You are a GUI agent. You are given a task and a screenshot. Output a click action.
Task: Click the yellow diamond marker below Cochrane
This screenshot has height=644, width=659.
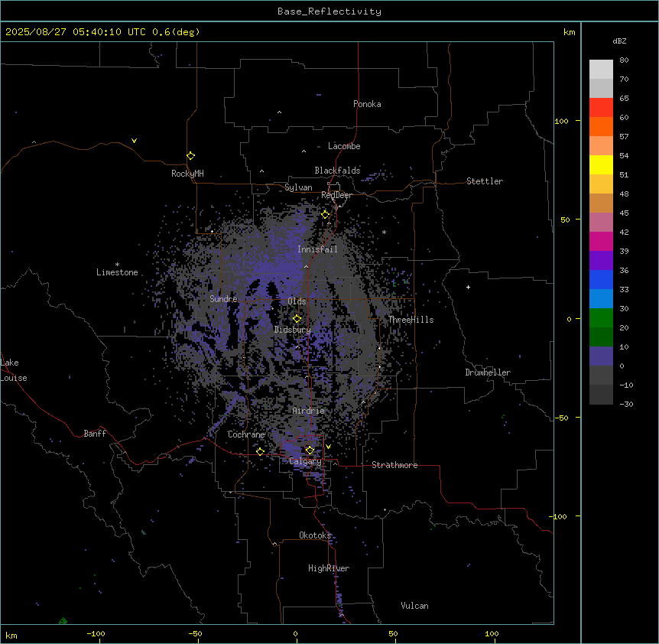click(x=260, y=452)
